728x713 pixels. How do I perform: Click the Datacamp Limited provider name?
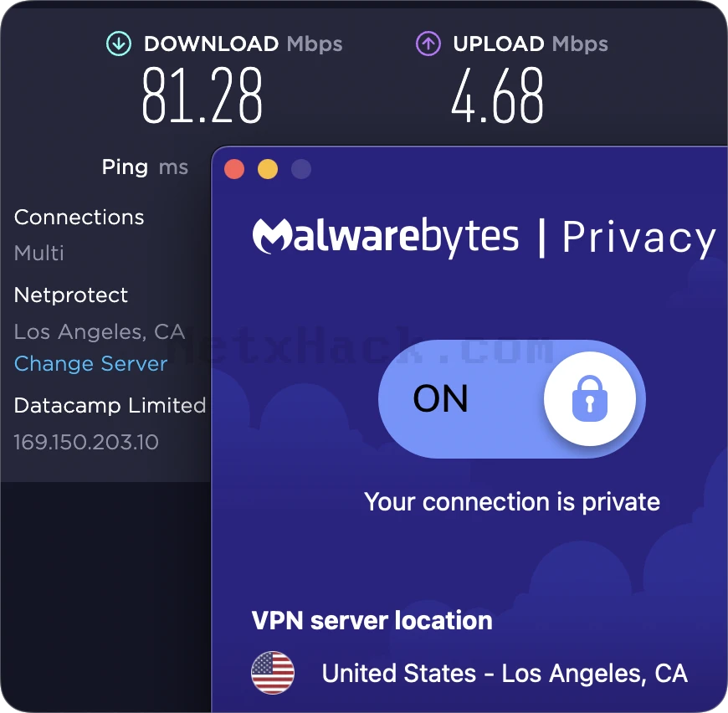[110, 405]
